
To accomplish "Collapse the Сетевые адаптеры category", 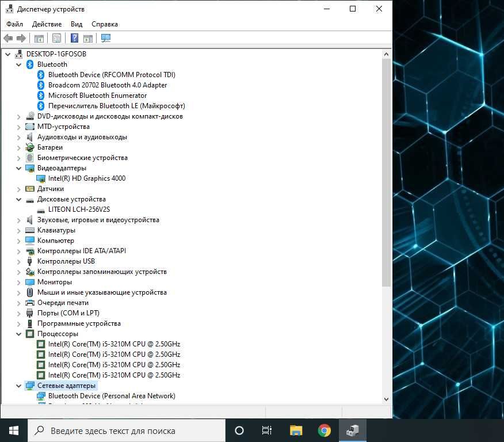I will [18, 386].
